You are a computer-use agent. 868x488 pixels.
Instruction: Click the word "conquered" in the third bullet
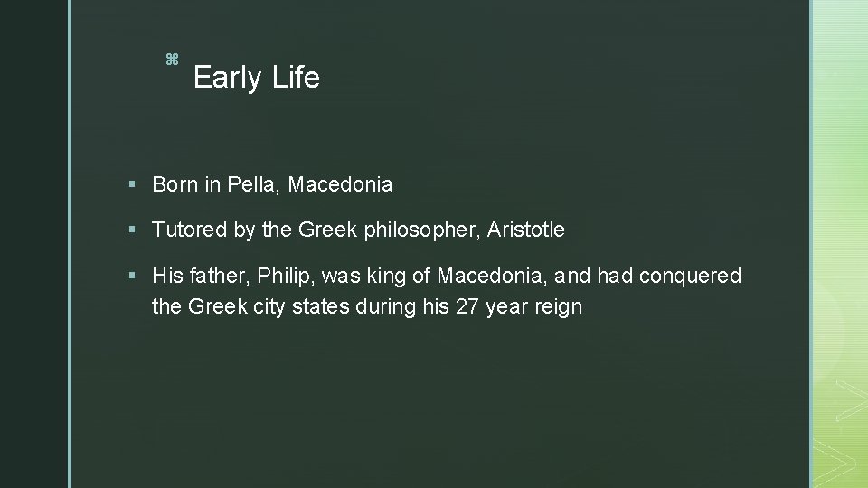click(690, 276)
